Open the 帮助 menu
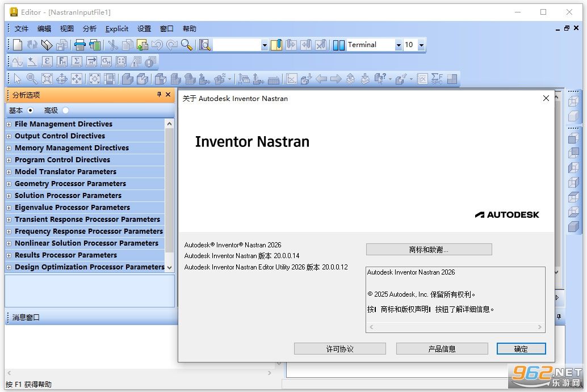This screenshot has height=392, width=587. [190, 29]
